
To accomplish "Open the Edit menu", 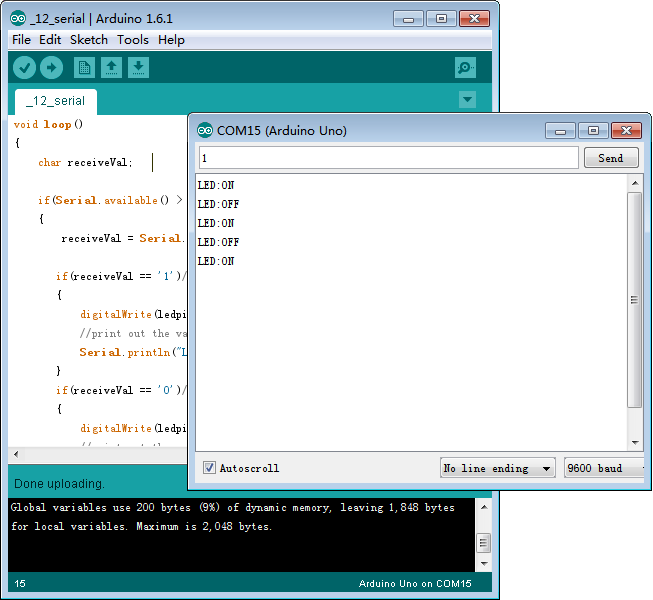I will [50, 40].
